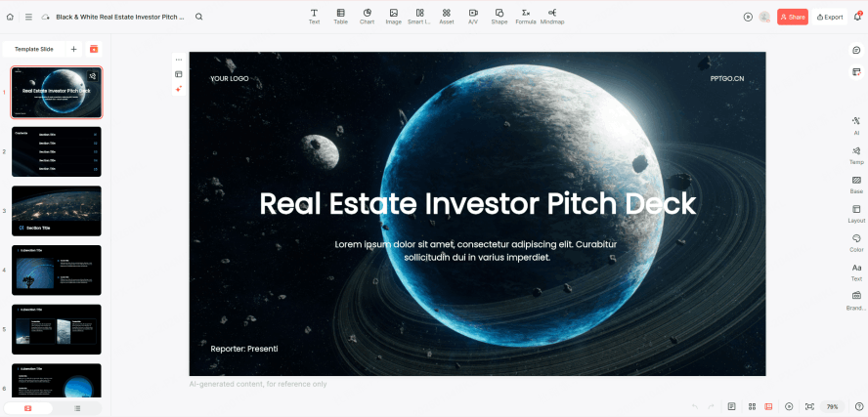Image resolution: width=868 pixels, height=417 pixels.
Task: Open the slide layout icon beside canvas
Action: 178,74
